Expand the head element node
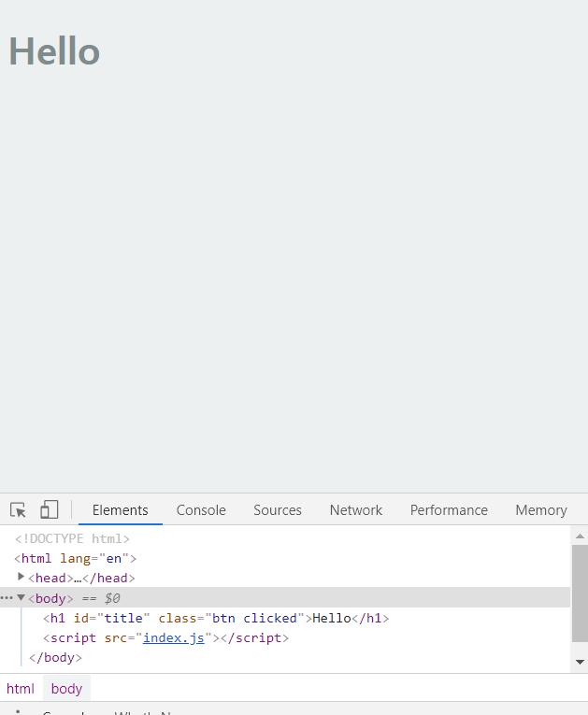 coord(21,577)
